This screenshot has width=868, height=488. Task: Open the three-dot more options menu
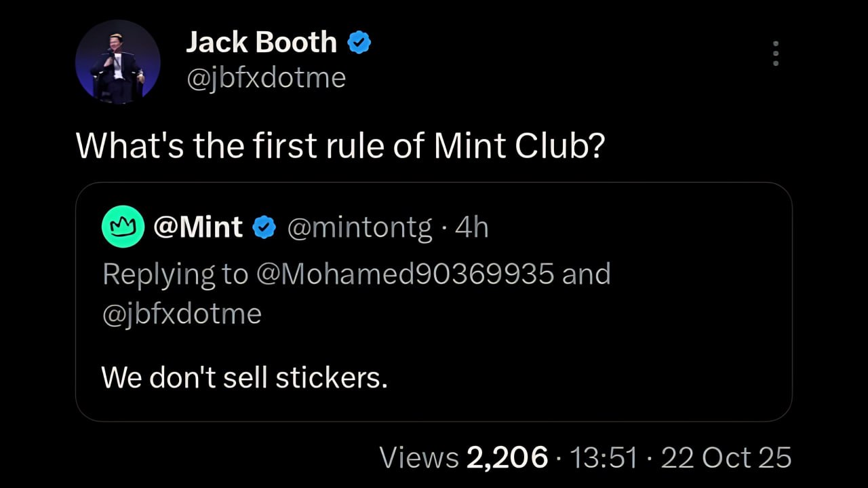[776, 54]
